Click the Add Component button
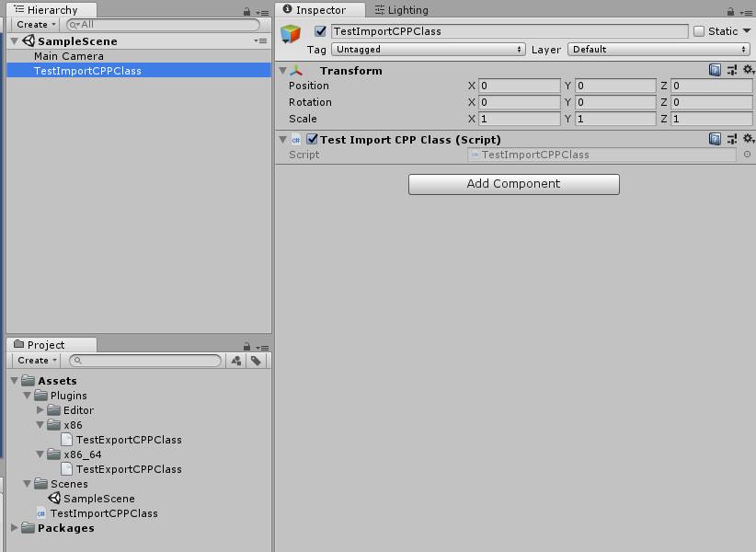Image resolution: width=756 pixels, height=552 pixels. tap(513, 184)
